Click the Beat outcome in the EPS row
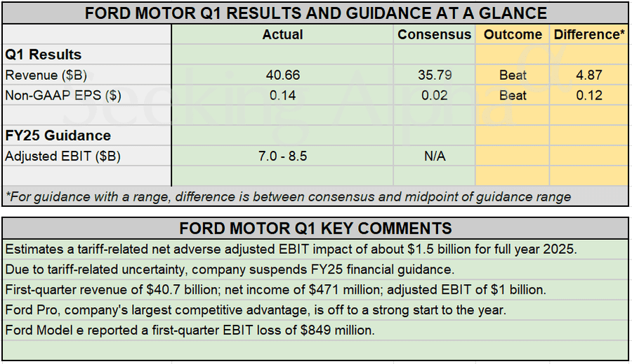Screen dimensions: 632x364 coord(513,95)
